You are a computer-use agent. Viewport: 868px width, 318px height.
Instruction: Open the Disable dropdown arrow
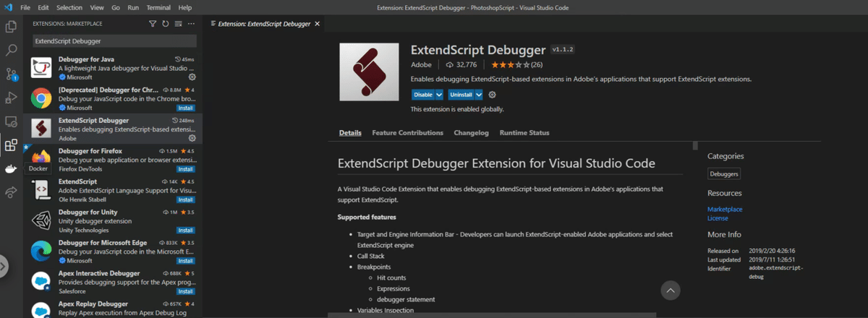coord(439,95)
